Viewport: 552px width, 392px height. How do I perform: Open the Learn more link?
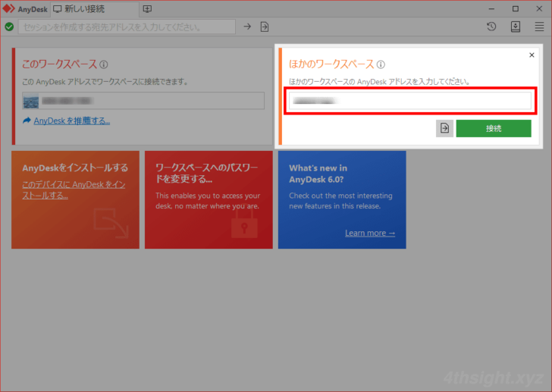(x=370, y=234)
